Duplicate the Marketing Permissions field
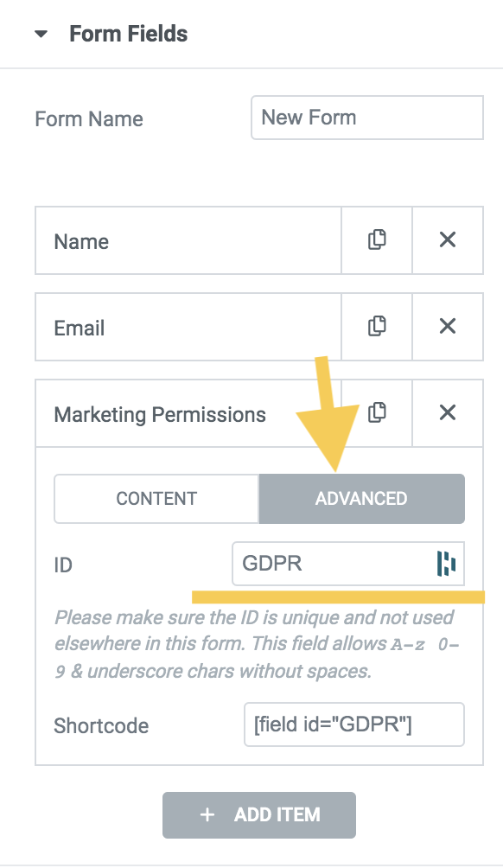This screenshot has height=868, width=503. point(377,413)
